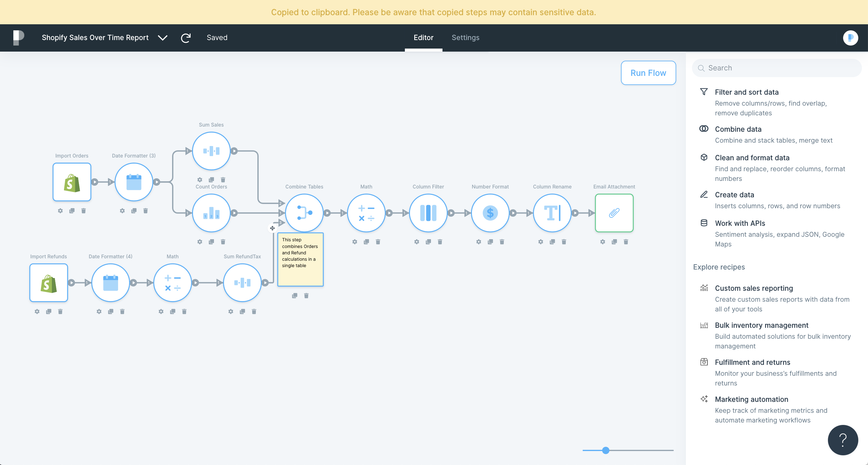Click the zoom slider handle

[x=605, y=450]
